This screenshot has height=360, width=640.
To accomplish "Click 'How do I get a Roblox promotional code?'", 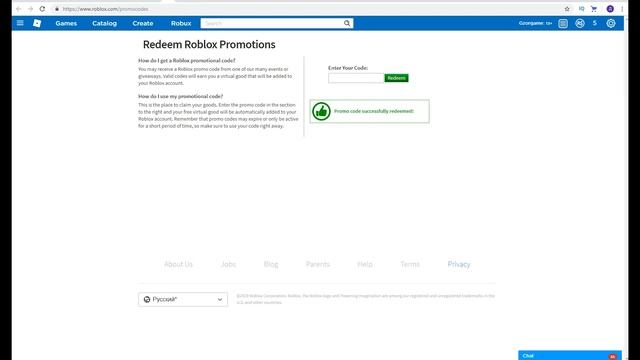I will point(187,60).
